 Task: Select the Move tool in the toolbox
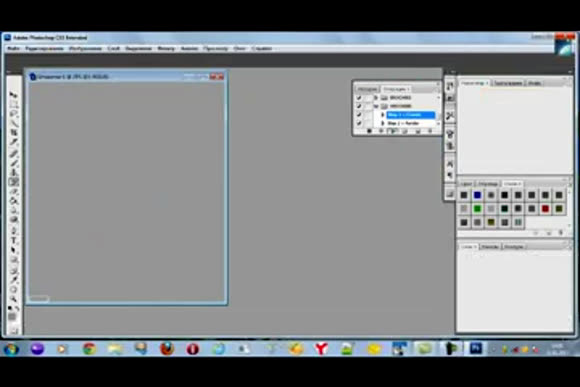click(x=14, y=95)
